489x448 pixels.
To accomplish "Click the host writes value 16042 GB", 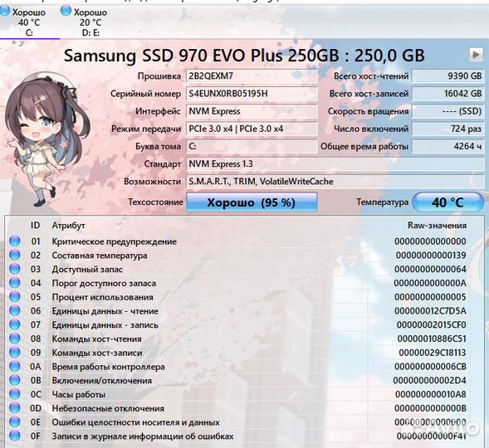I will click(x=447, y=94).
